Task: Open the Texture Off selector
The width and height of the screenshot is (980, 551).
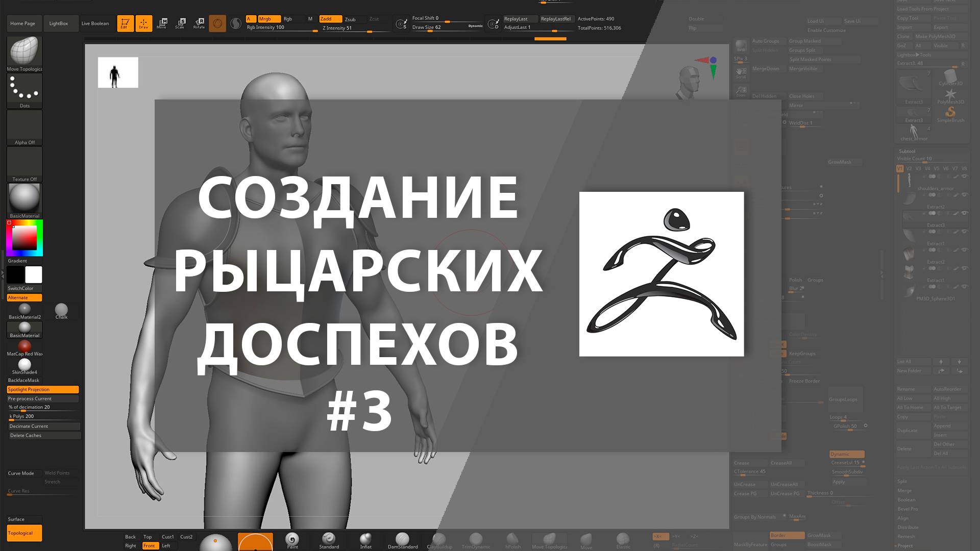Action: tap(24, 164)
